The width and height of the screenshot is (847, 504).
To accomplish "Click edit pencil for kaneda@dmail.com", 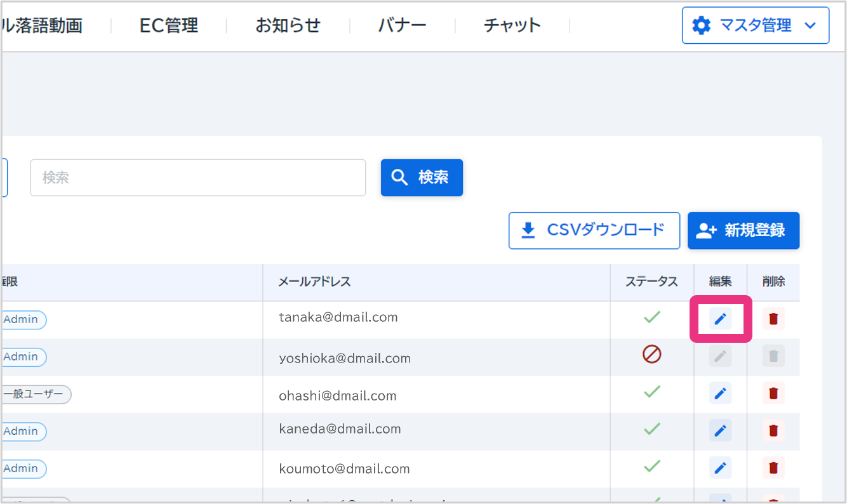I will [720, 430].
